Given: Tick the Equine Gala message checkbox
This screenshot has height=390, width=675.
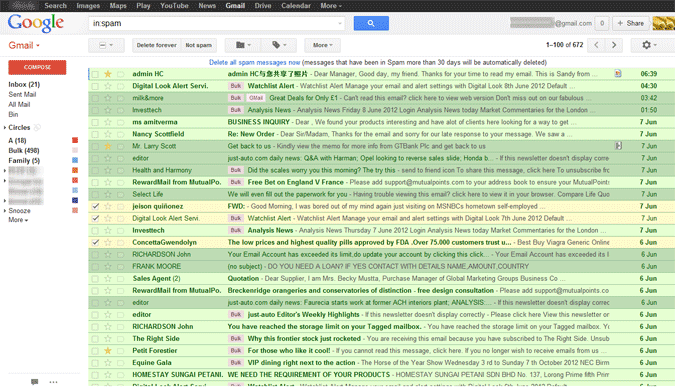Looking at the screenshot, I should click(95, 363).
